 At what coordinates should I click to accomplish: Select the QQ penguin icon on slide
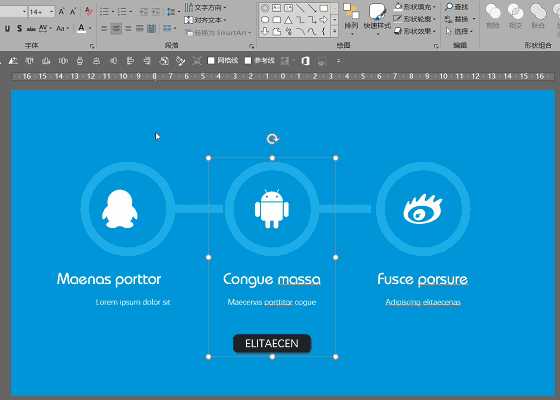[120, 209]
